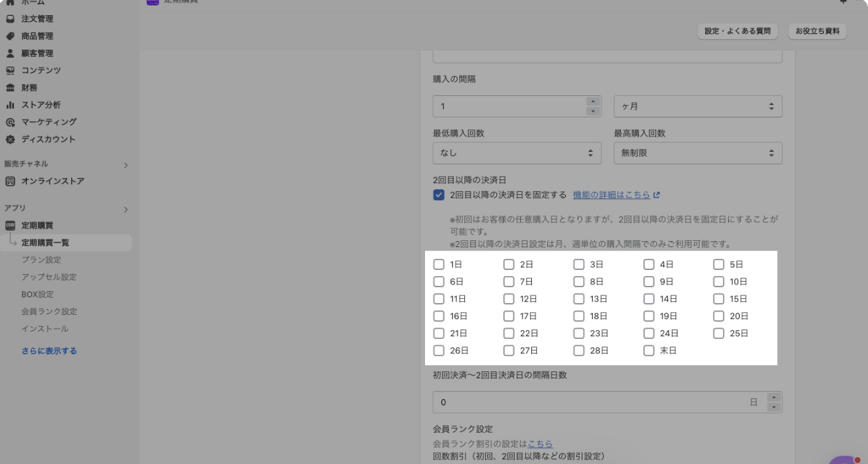Select プラン設定 in the app menu
Viewport: 868px width, 464px height.
pyautogui.click(x=41, y=260)
